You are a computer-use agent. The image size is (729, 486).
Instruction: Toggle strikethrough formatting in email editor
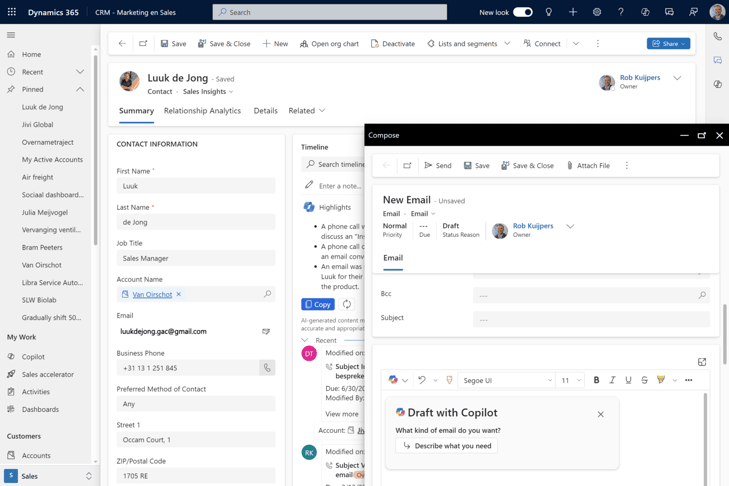coord(644,380)
